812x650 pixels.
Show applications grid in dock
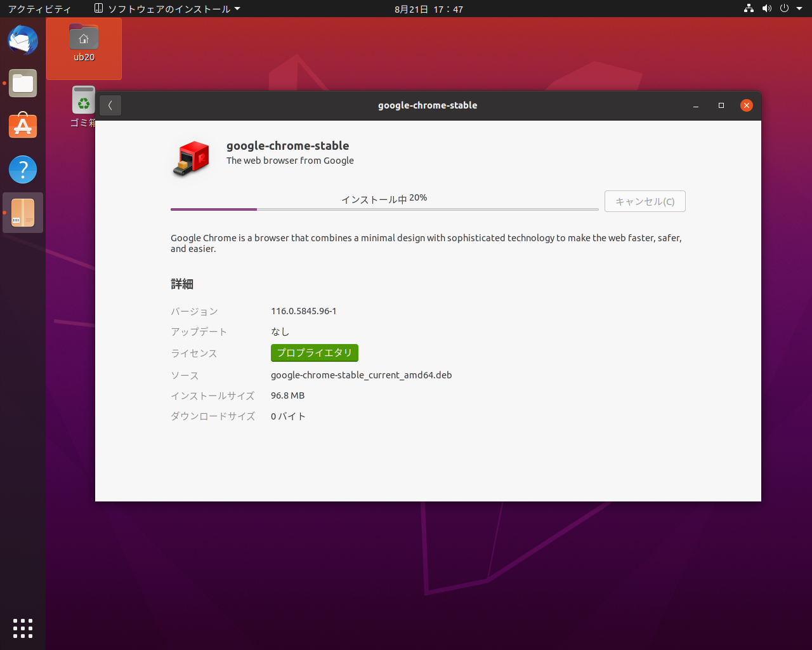pos(23,628)
